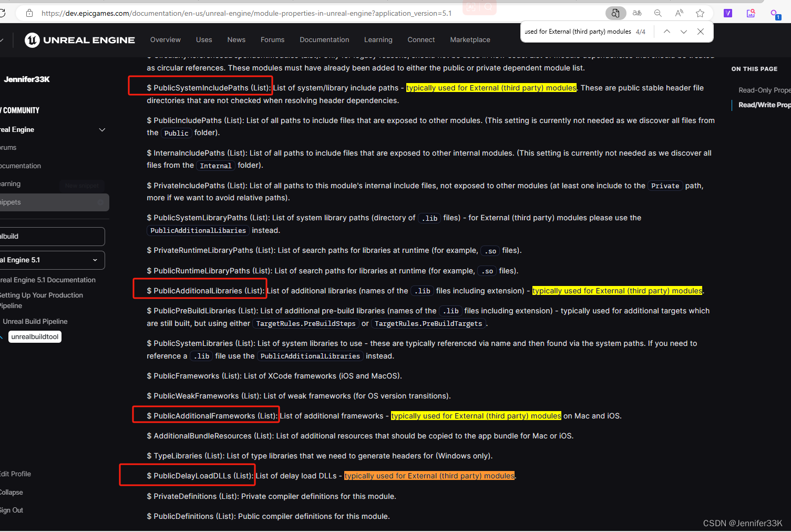Toggle Read Aloud for the page

coord(679,13)
